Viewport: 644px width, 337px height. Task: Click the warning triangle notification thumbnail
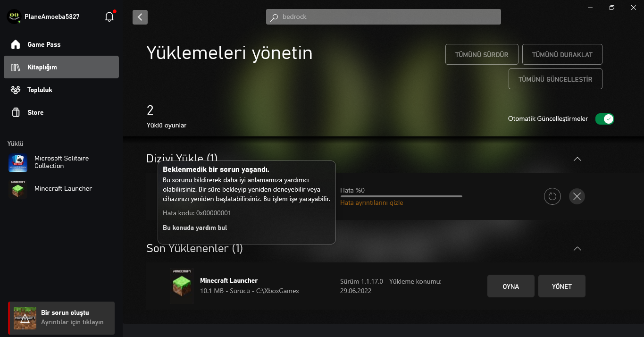point(25,318)
